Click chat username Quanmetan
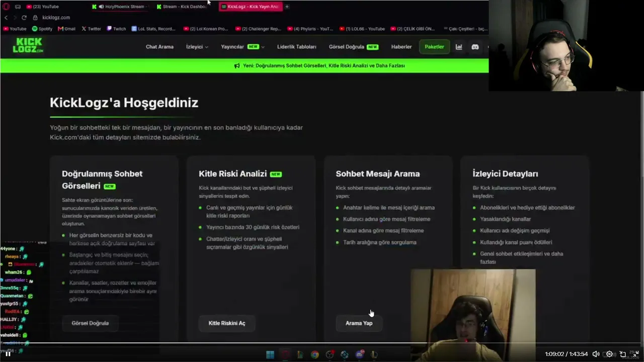The width and height of the screenshot is (644, 362). 12,296
